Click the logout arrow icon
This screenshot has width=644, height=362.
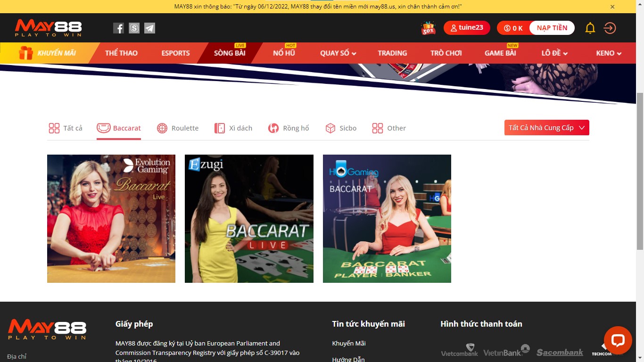point(610,28)
